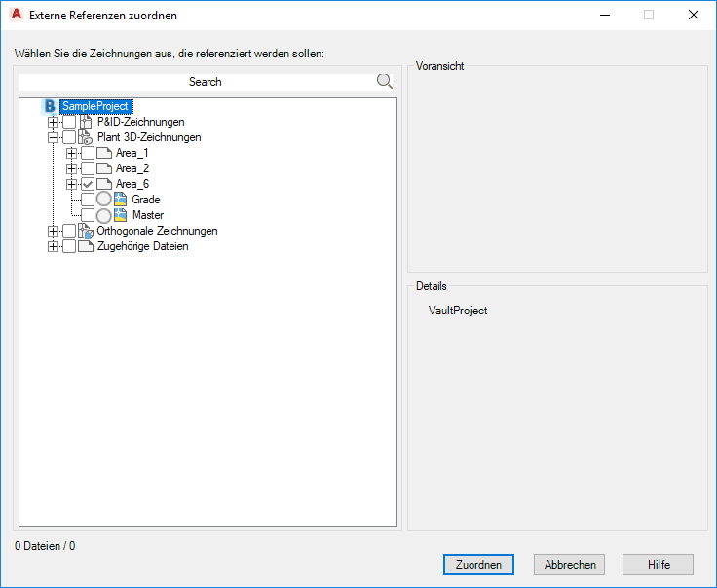
Task: Click the AutoCAD logo in title bar
Action: point(17,15)
